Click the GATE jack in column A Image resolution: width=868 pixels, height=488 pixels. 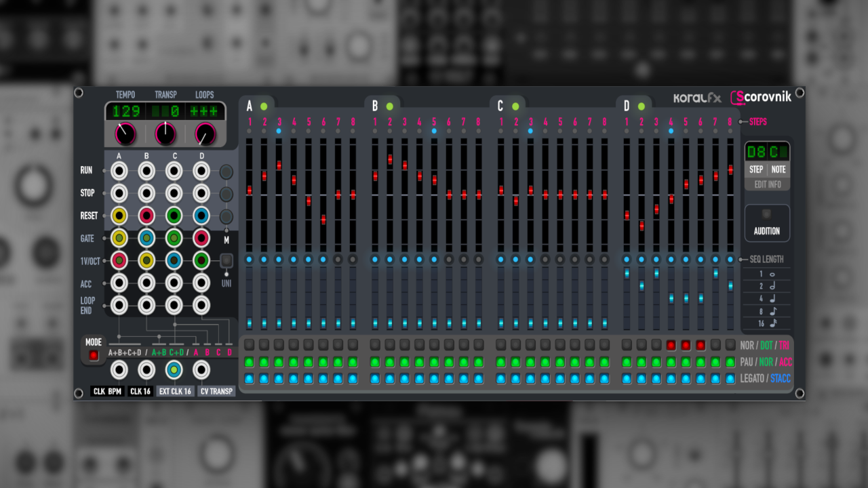click(x=119, y=238)
